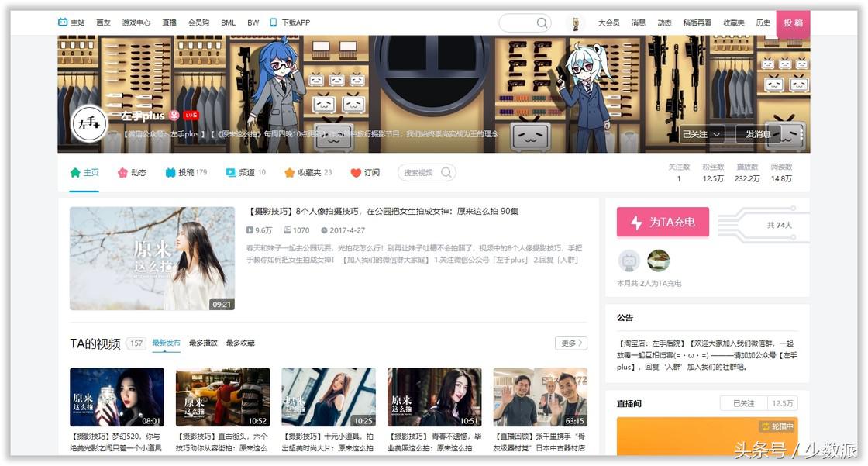Image resolution: width=868 pixels, height=466 pixels.
Task: Open 历史 in the top bar
Action: [x=763, y=22]
